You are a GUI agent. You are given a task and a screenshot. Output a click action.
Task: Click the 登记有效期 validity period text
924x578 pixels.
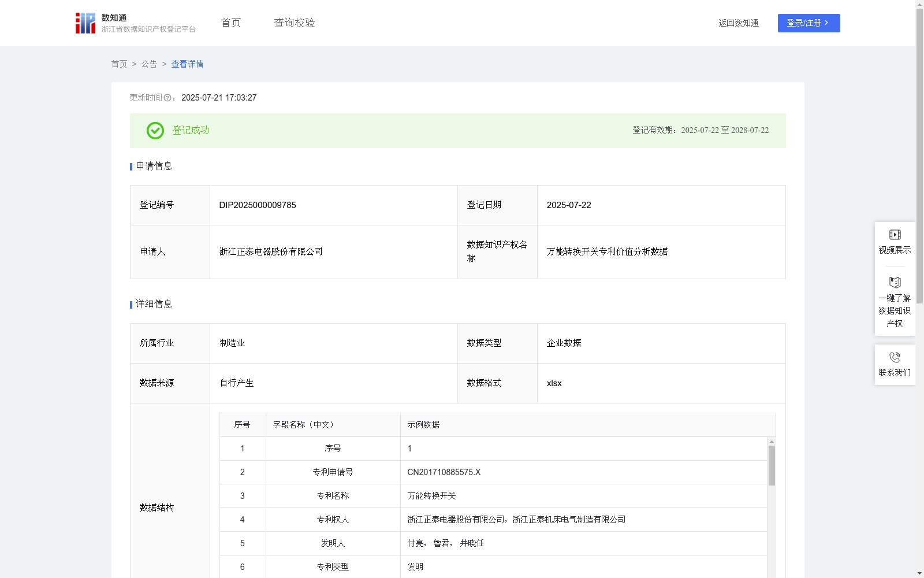coord(701,131)
